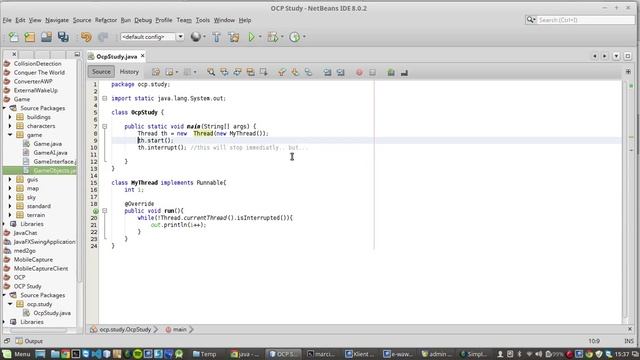Click the Shift Line Left icon
640x360 pixels.
(327, 73)
